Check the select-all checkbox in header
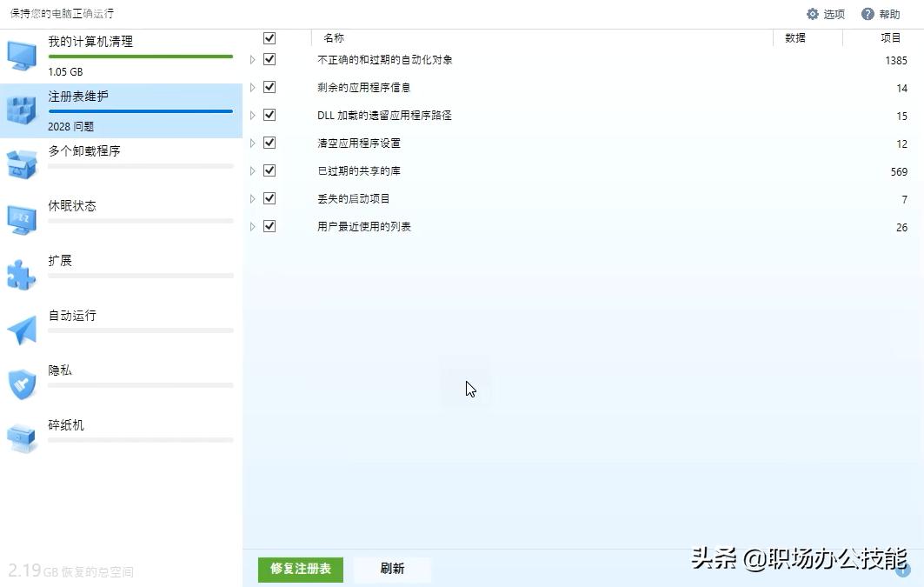The image size is (924, 587). tap(269, 37)
